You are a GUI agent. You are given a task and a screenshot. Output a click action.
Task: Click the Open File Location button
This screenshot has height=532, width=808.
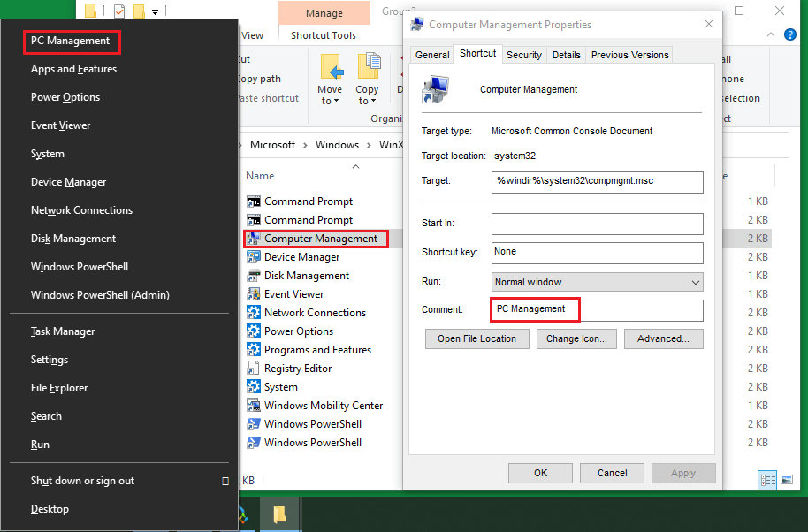[476, 338]
